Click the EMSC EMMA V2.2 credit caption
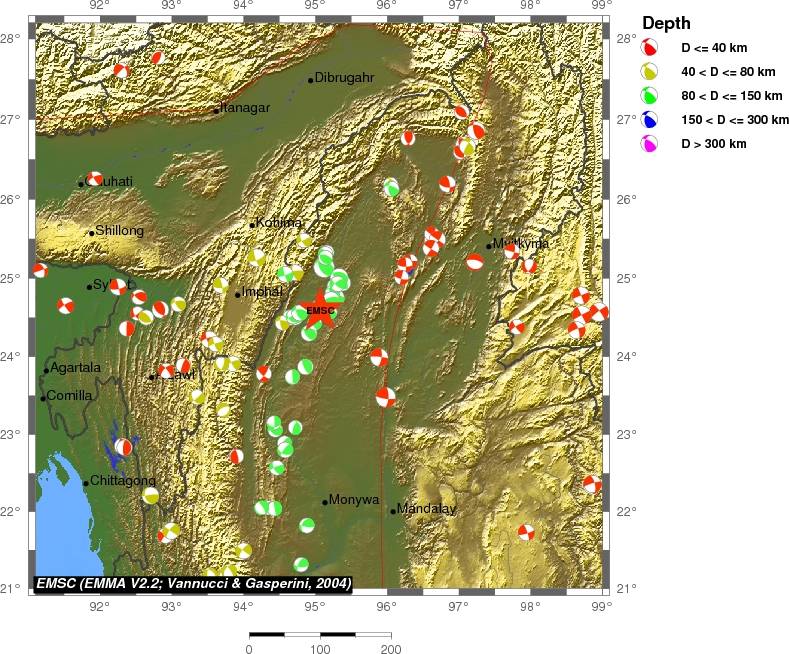Viewport: 789px width, 654px height. pyautogui.click(x=193, y=583)
